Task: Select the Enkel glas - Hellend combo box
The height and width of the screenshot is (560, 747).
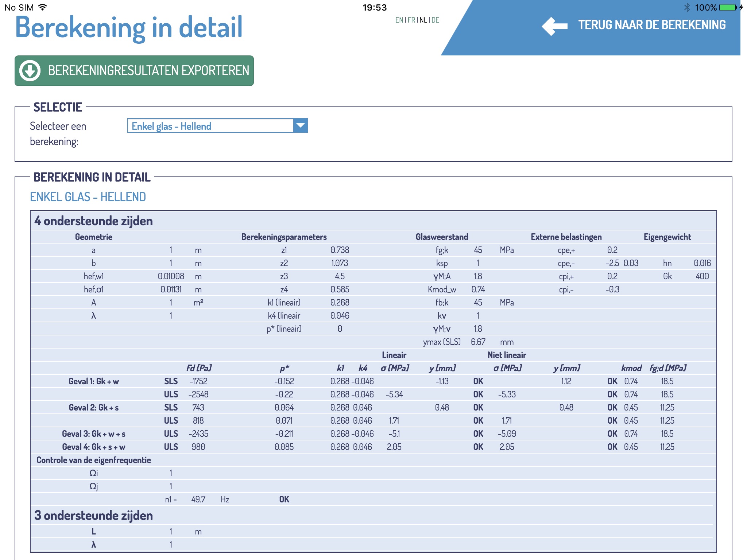Action: (217, 125)
